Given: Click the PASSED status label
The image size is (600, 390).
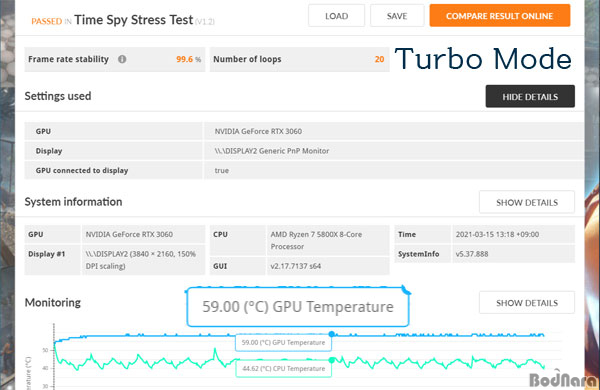Looking at the screenshot, I should (46, 21).
